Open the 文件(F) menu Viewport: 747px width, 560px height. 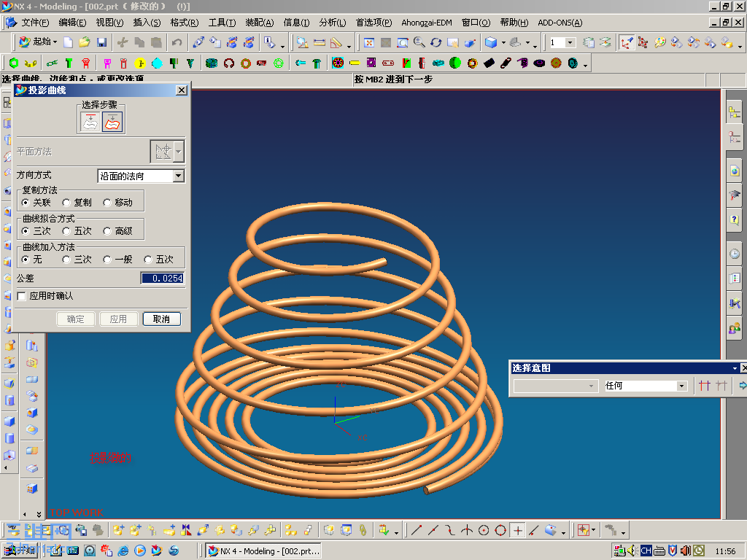click(35, 23)
